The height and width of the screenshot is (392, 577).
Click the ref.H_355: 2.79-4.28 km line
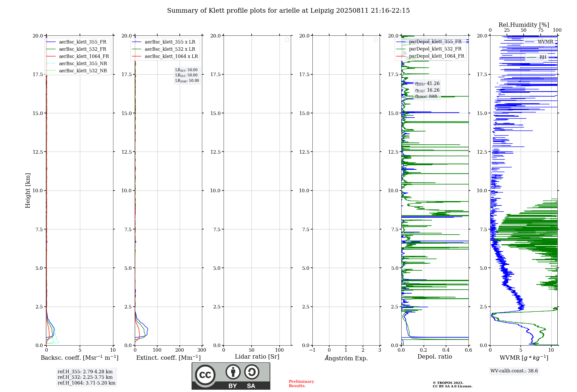(85, 372)
